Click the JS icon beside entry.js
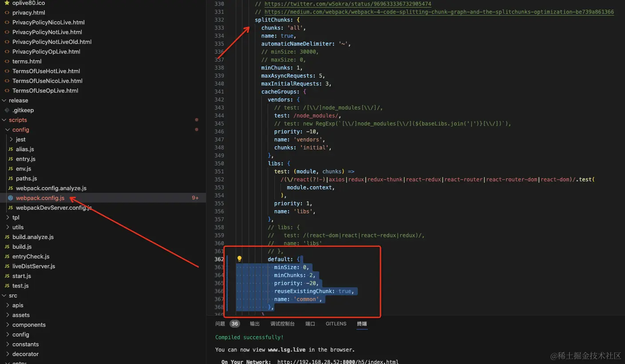 pos(11,159)
